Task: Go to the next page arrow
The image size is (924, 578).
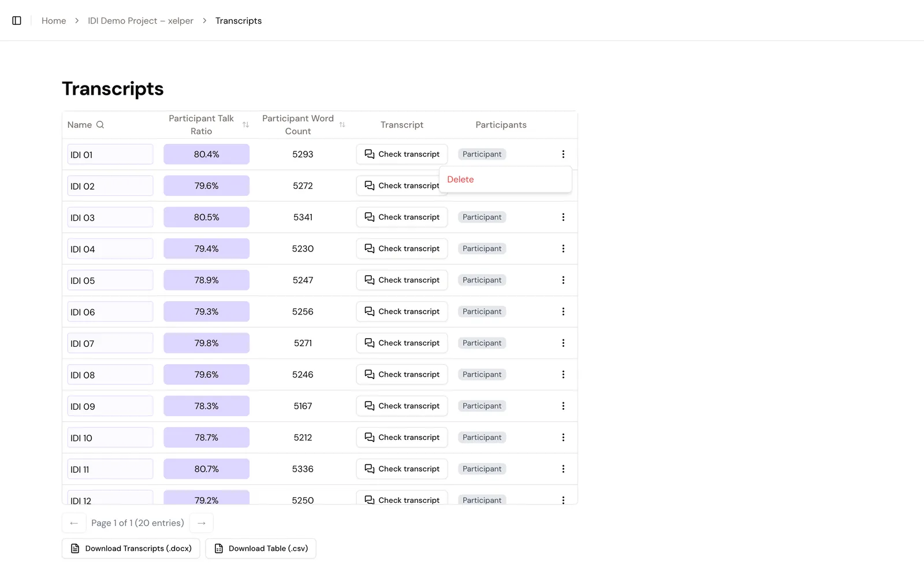Action: click(x=202, y=523)
